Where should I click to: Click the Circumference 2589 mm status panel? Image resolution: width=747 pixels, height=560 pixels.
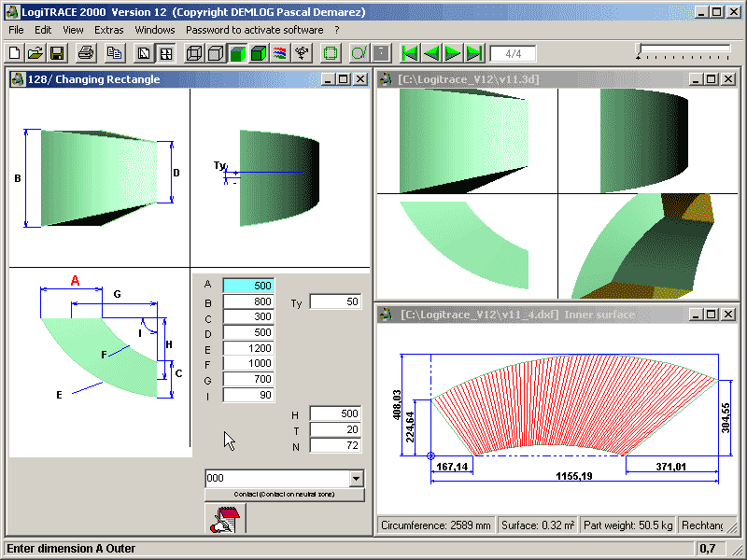[436, 525]
